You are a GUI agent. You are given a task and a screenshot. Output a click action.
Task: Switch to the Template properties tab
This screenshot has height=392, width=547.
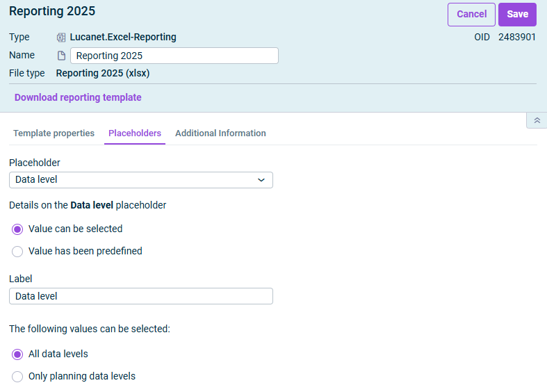point(54,133)
